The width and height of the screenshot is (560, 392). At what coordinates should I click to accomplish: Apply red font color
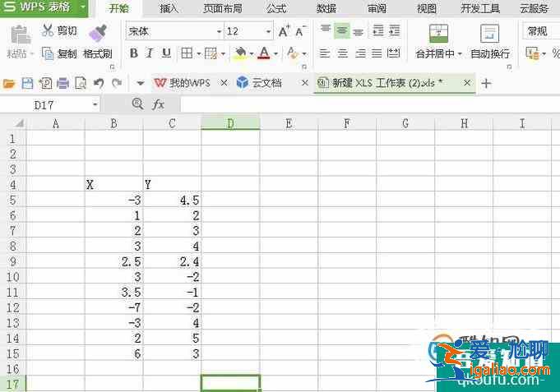[264, 53]
